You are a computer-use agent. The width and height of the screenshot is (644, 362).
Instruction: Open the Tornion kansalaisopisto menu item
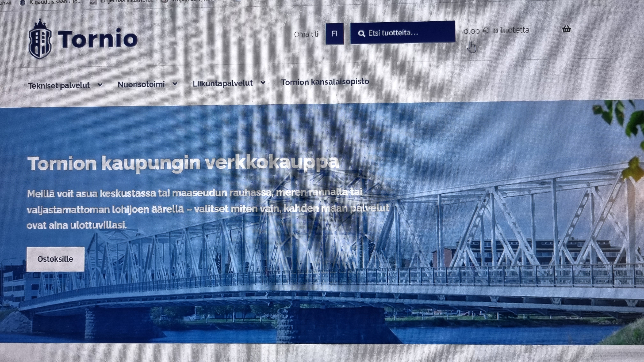pos(325,82)
